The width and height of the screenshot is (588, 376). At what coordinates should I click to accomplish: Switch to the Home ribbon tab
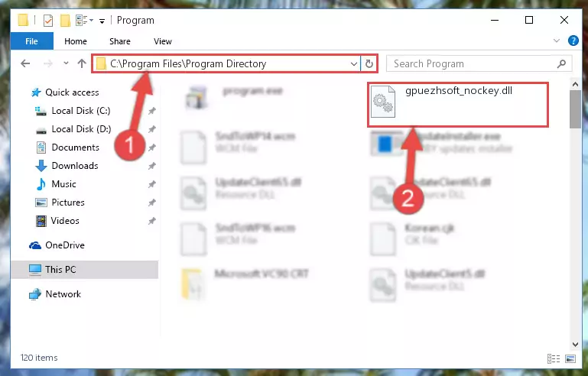[x=76, y=41]
